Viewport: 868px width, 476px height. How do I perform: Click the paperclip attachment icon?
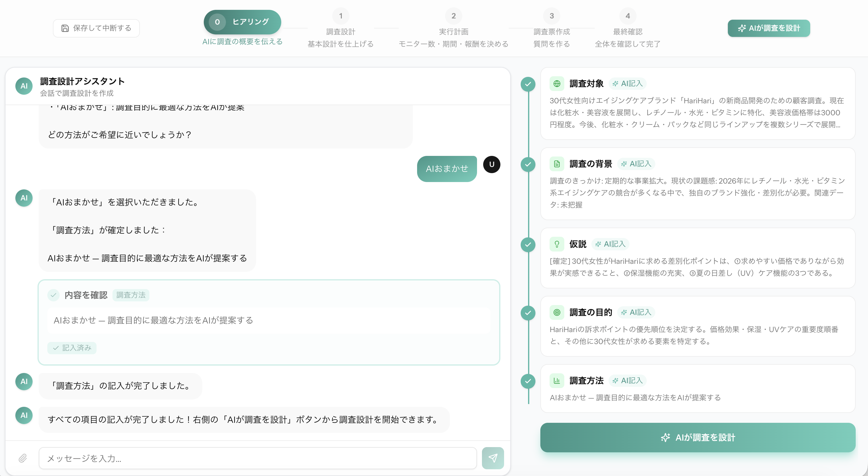click(x=22, y=458)
